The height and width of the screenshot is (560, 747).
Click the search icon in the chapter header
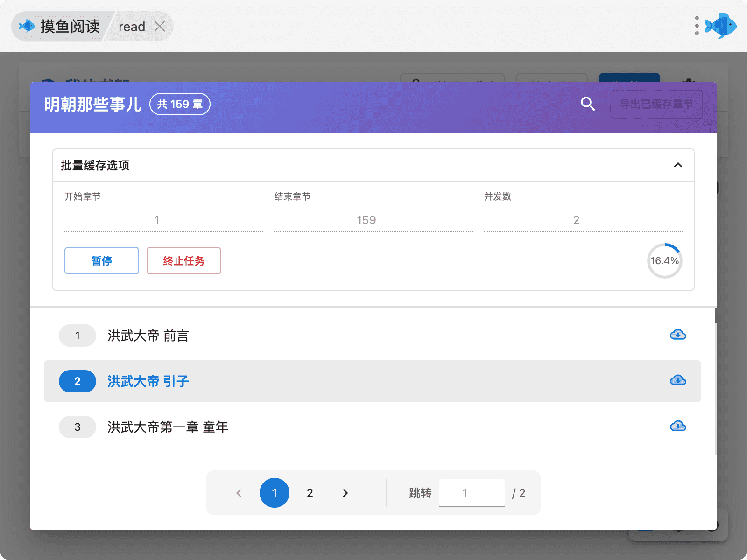588,104
